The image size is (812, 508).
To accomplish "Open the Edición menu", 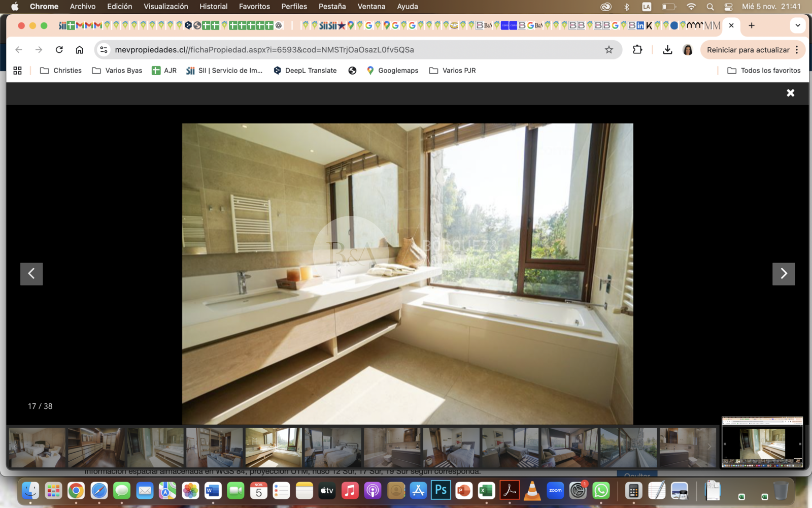I will click(120, 7).
